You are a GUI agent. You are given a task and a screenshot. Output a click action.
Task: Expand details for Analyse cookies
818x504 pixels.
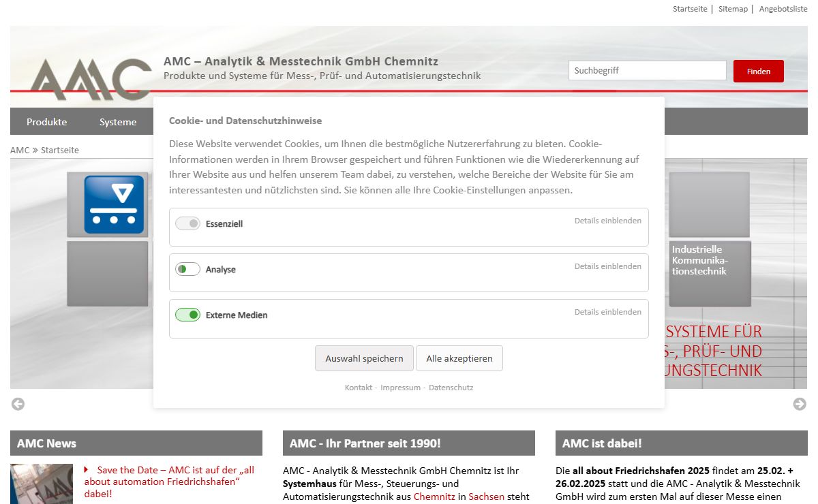pyautogui.click(x=607, y=266)
